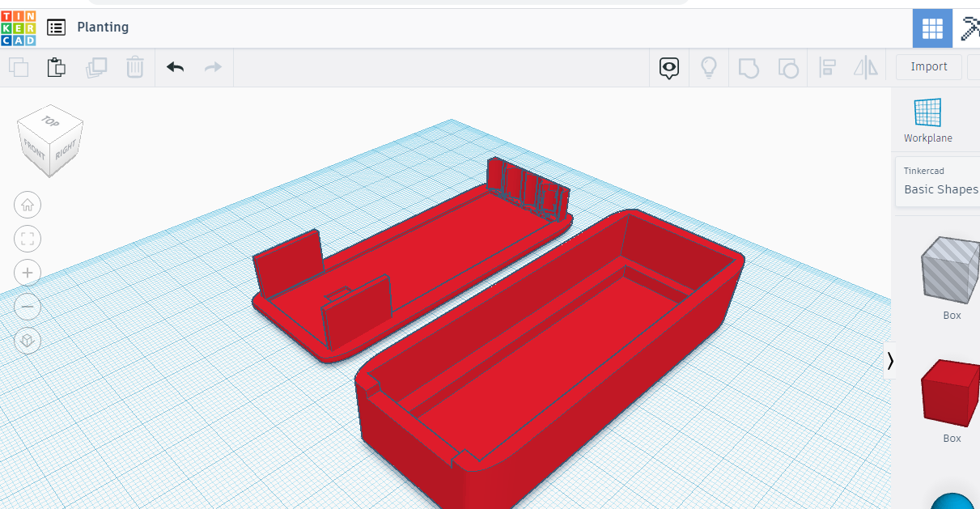Activate the Flip/Mirror tool
980x509 pixels.
[865, 67]
